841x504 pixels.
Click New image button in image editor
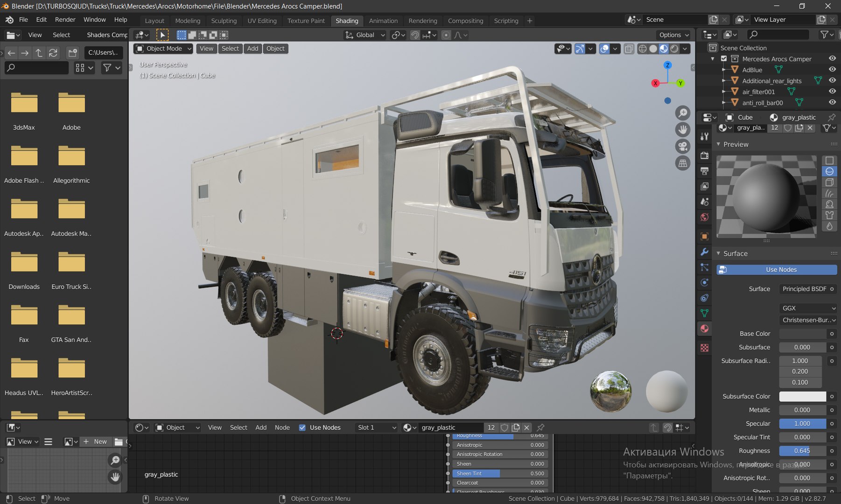(x=95, y=441)
